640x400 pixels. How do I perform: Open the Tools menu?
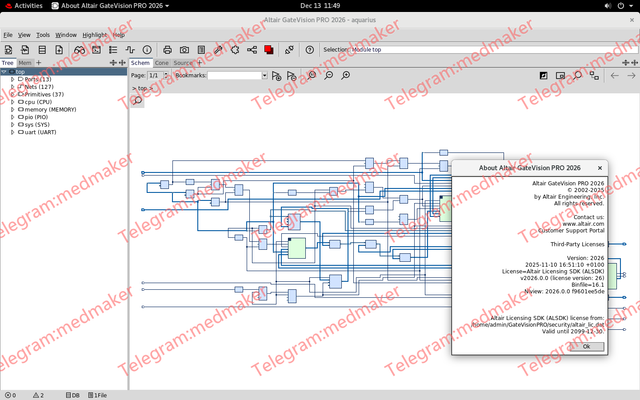coord(43,35)
